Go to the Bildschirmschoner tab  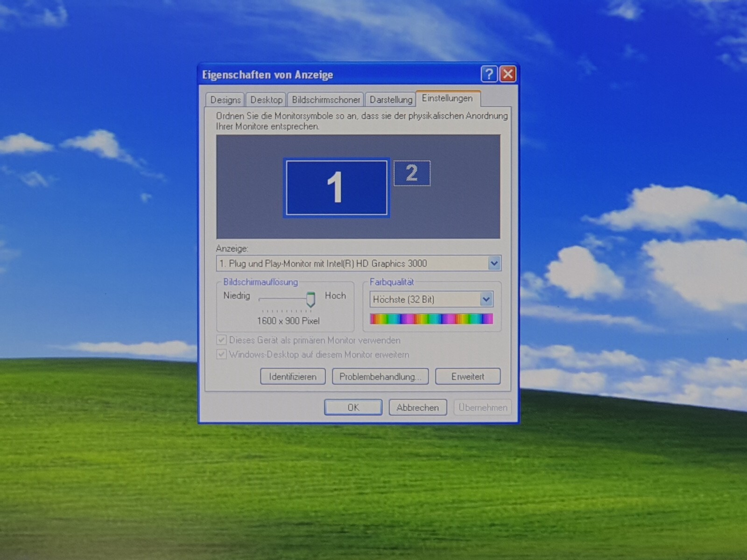(326, 100)
